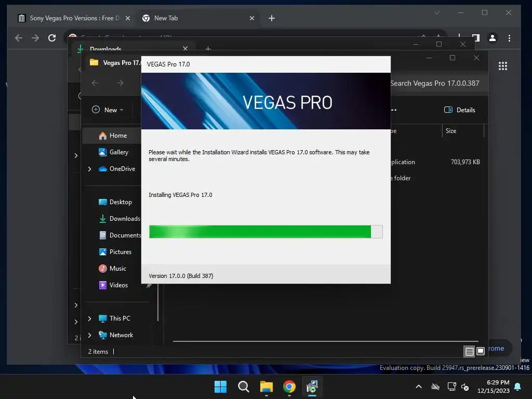Close the New Tab browser tab

tap(252, 18)
